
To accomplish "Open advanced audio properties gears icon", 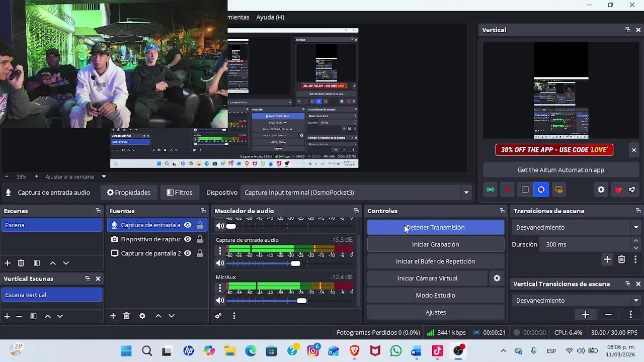I will [x=218, y=316].
